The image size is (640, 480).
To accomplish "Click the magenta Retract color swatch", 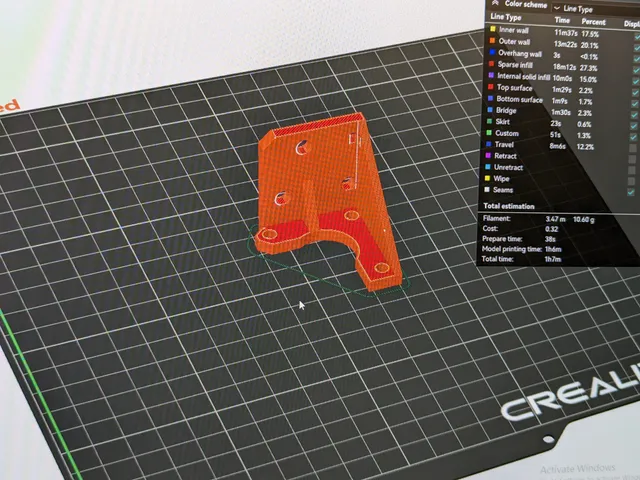I will pyautogui.click(x=488, y=156).
